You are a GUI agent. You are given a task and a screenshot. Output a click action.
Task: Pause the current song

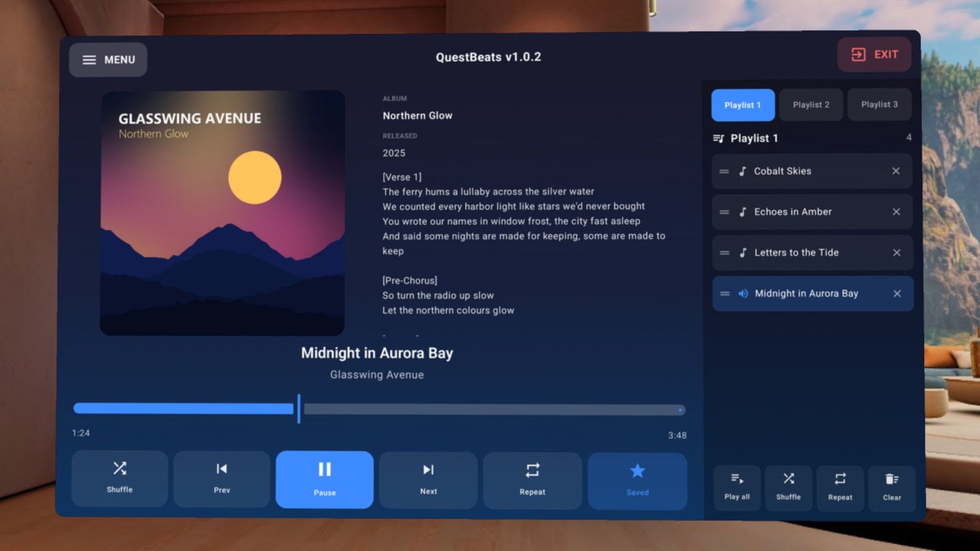click(325, 480)
